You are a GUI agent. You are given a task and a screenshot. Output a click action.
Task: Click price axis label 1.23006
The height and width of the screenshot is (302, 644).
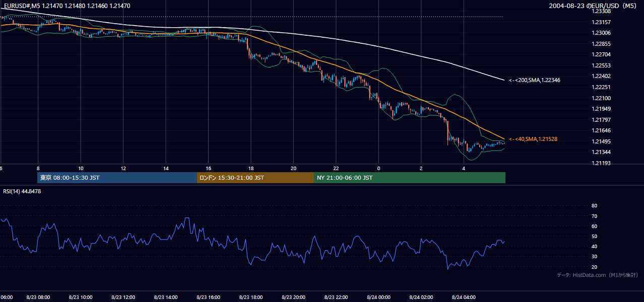tap(601, 33)
